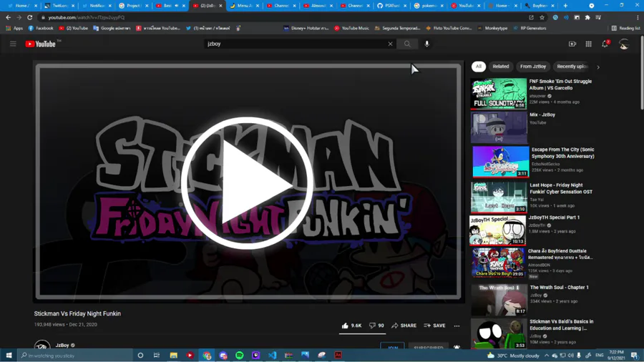The image size is (644, 362).
Task: Open clock showing 7:22 PM
Action: [616, 355]
